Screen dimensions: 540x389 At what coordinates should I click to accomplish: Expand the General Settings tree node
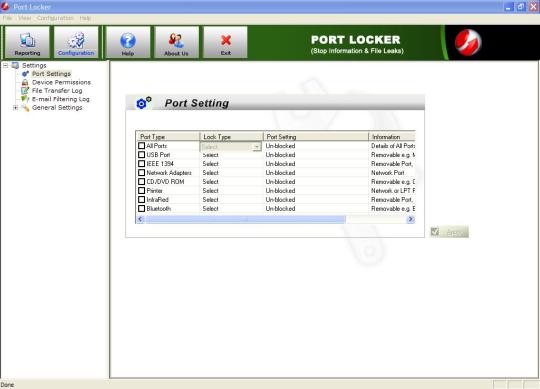[15, 108]
